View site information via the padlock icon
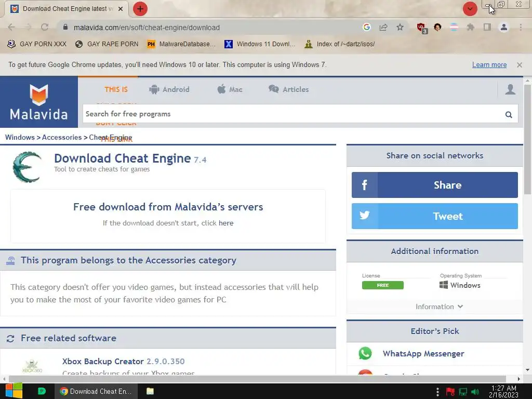Image resolution: width=532 pixels, height=399 pixels. click(x=65, y=27)
